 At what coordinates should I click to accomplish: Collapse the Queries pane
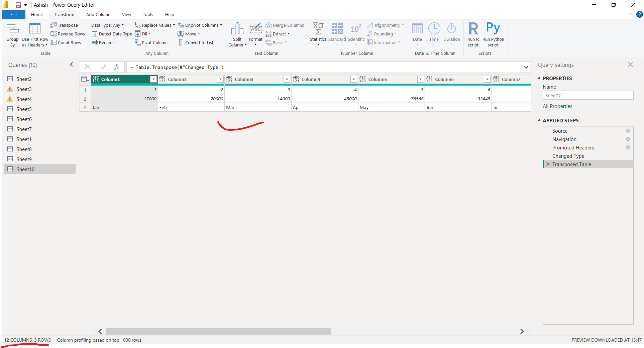coord(71,65)
